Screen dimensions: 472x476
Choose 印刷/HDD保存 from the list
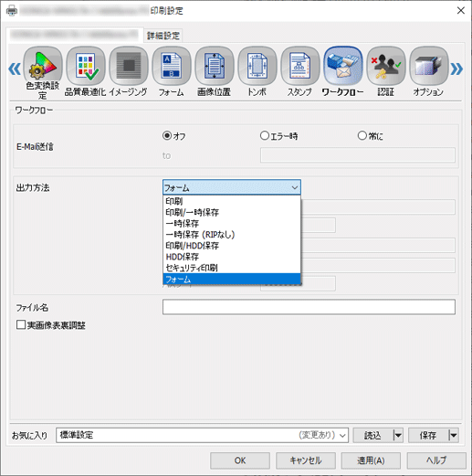point(232,246)
